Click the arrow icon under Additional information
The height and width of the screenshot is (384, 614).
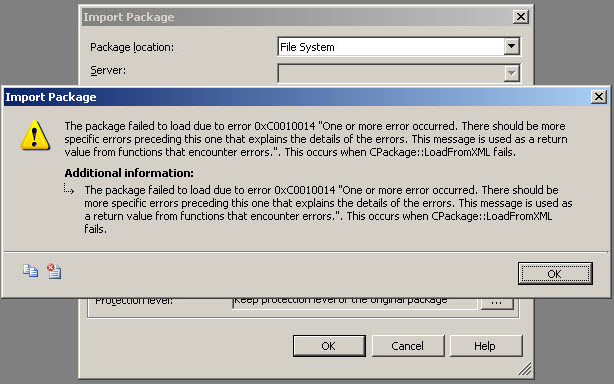(x=69, y=189)
